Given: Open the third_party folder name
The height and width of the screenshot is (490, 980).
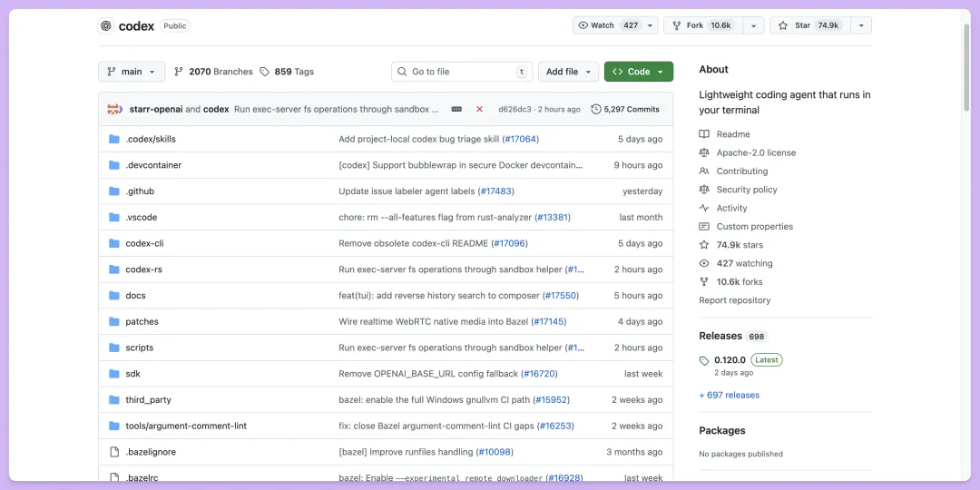Looking at the screenshot, I should tap(148, 400).
